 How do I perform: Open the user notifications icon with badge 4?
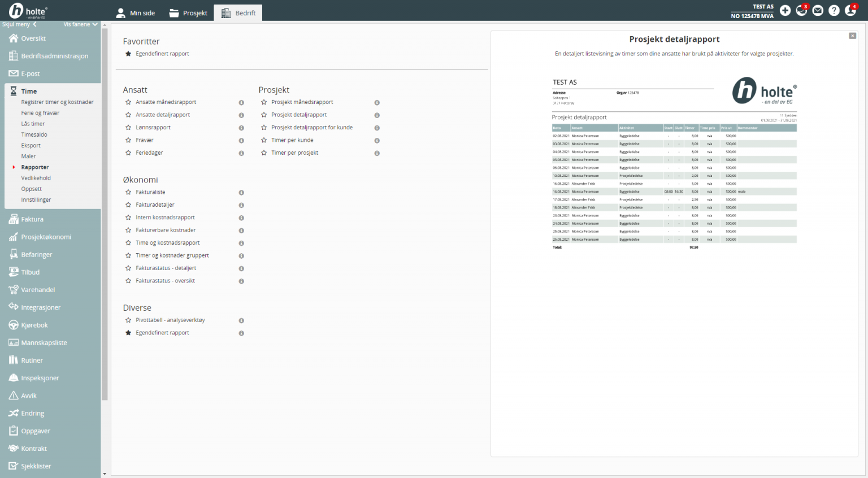[x=850, y=11]
